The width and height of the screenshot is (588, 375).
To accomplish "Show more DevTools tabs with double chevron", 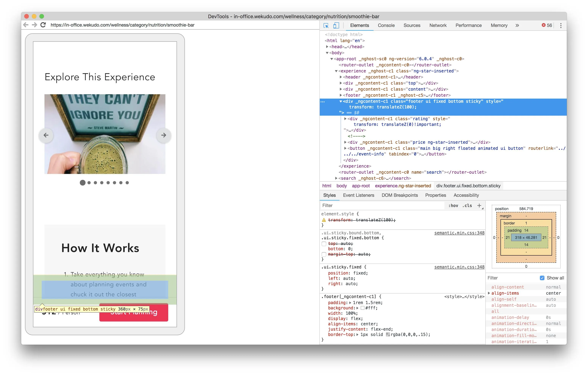I will coord(517,25).
